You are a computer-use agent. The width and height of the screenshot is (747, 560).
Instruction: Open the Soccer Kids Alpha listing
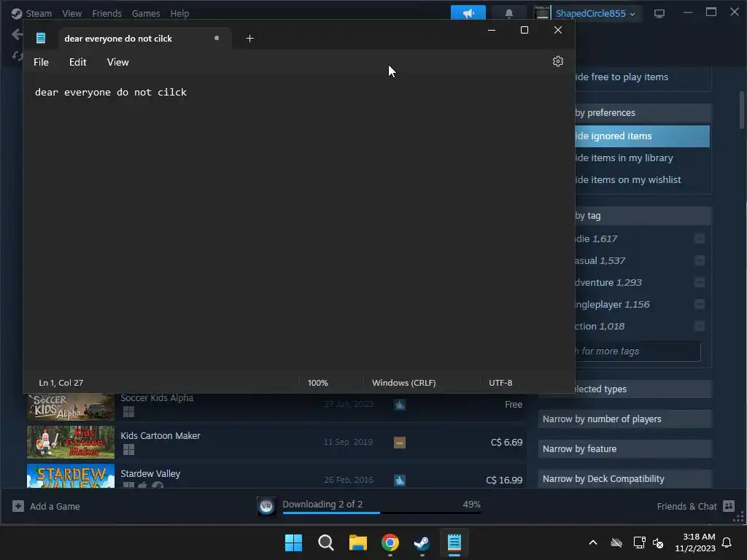pos(276,407)
